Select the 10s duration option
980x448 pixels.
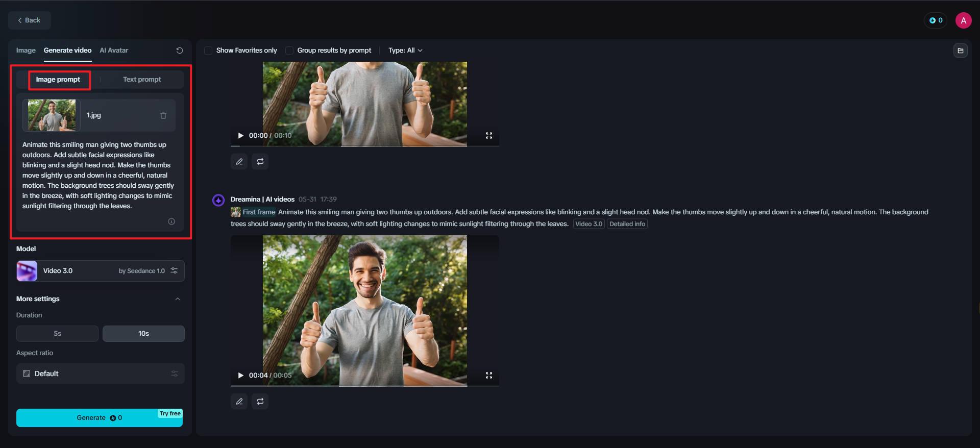[143, 334]
